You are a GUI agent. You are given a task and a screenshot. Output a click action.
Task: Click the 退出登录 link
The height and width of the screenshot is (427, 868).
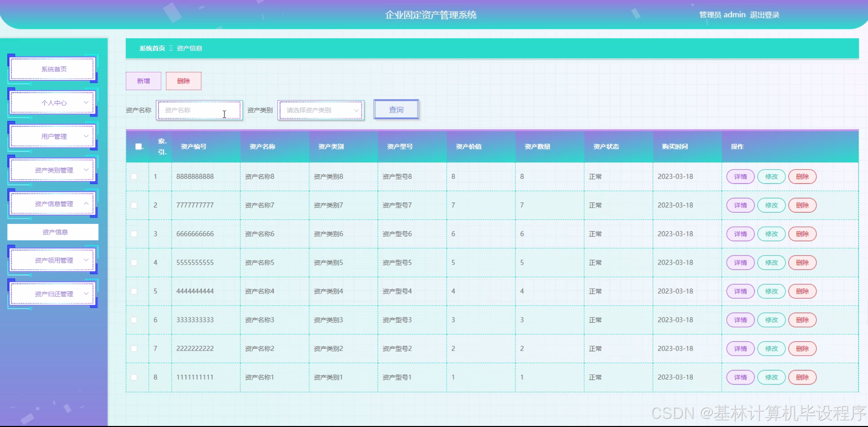[764, 15]
